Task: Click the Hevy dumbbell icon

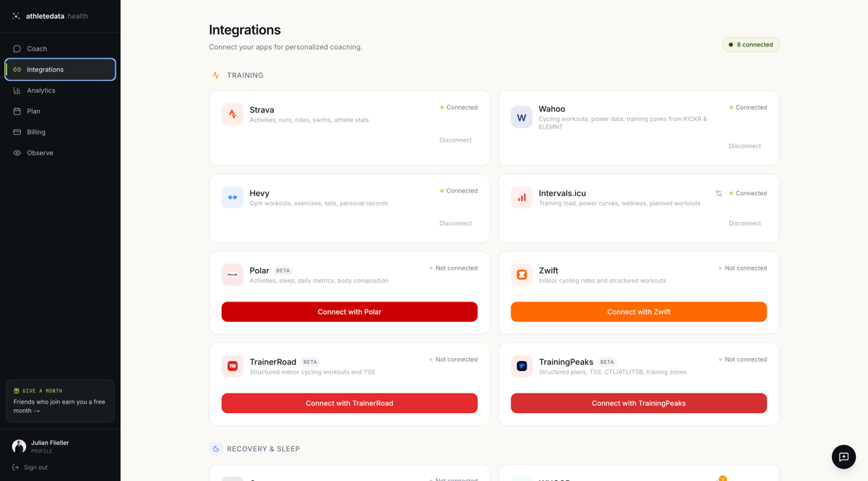Action: [232, 197]
